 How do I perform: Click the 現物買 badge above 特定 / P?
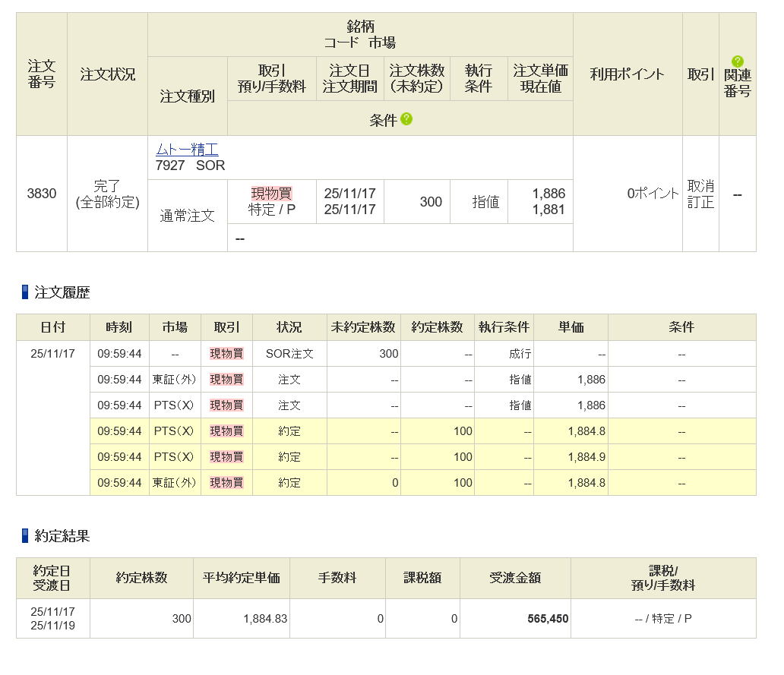(x=271, y=194)
